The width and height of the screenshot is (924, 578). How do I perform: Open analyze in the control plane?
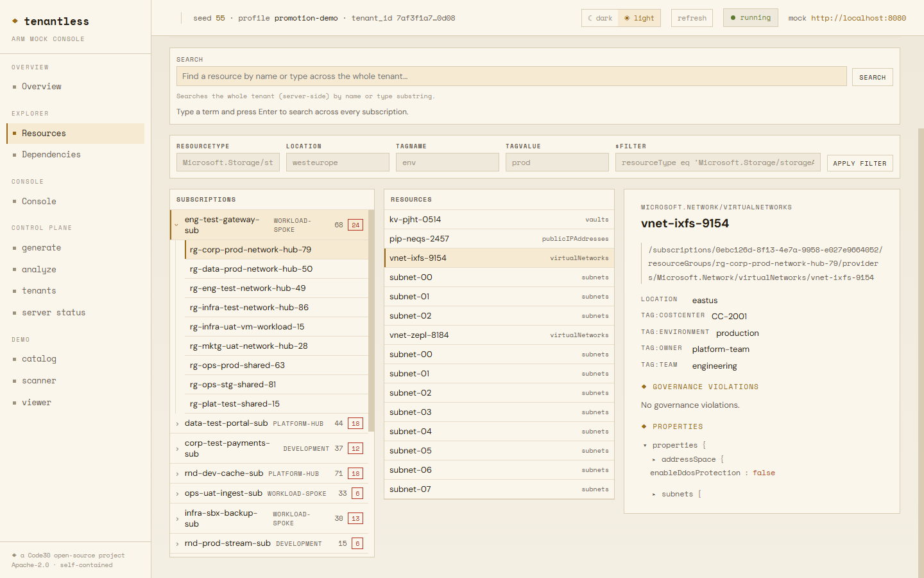coord(75,270)
